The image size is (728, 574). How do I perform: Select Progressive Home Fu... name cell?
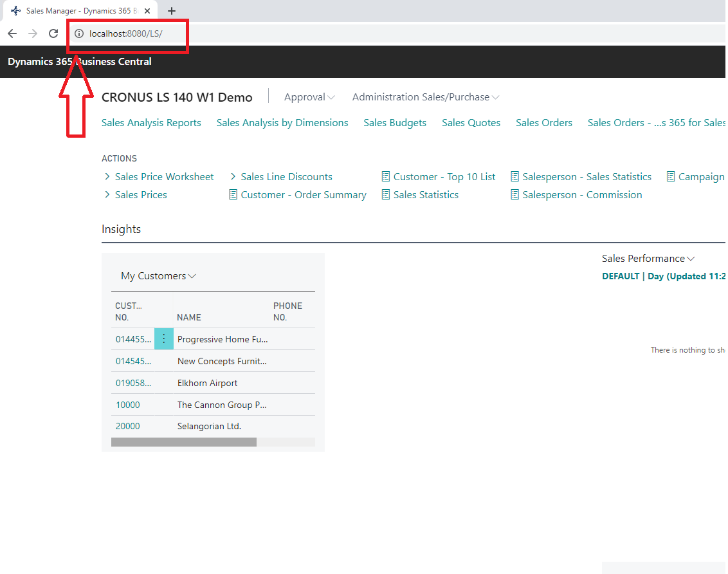pos(223,340)
